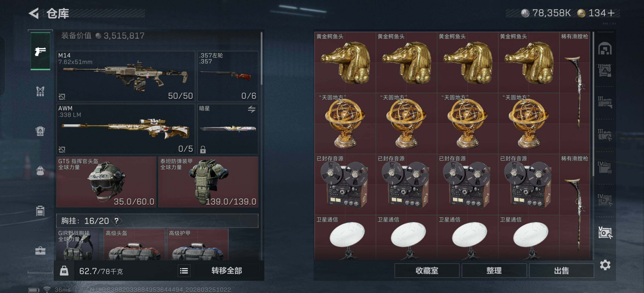Click the plus next to 134 currency
Viewport: 644px width, 293px height.
pyautogui.click(x=611, y=13)
